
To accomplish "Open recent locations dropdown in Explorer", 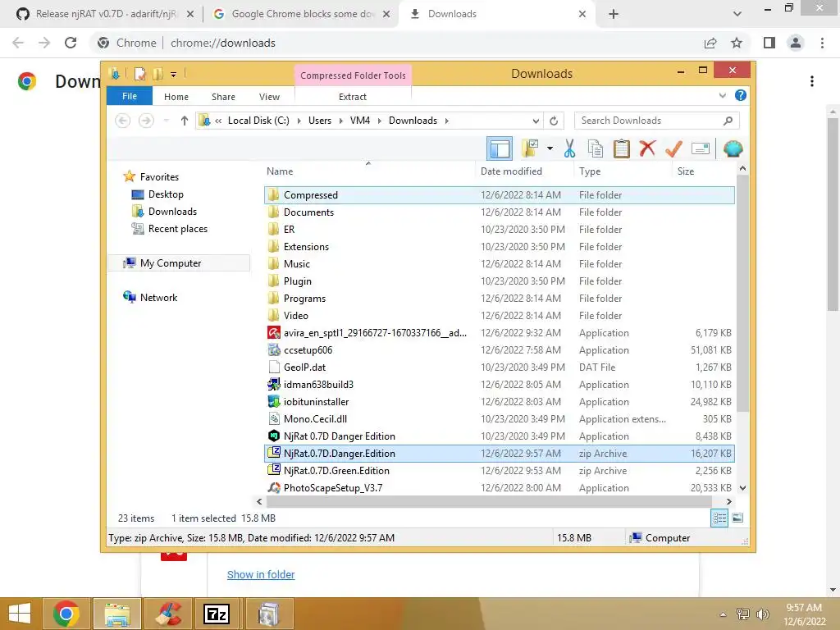I will pos(167,121).
